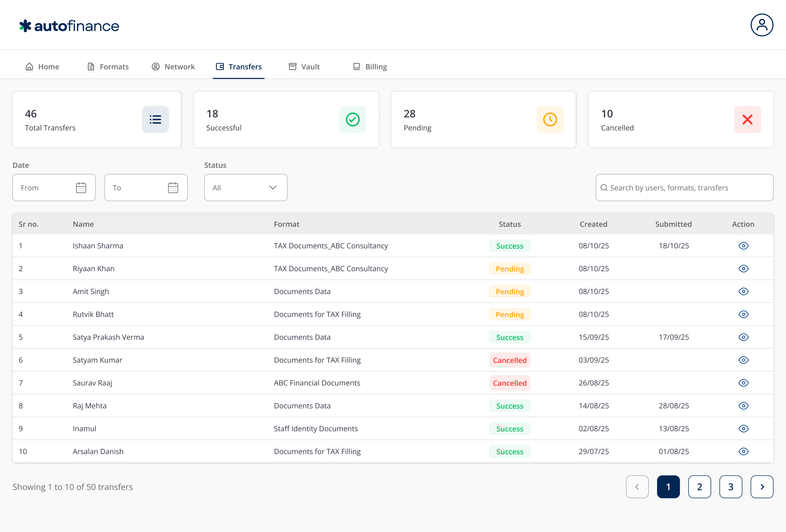Click the name Riyaan Khan
The width and height of the screenshot is (786, 532).
point(94,269)
